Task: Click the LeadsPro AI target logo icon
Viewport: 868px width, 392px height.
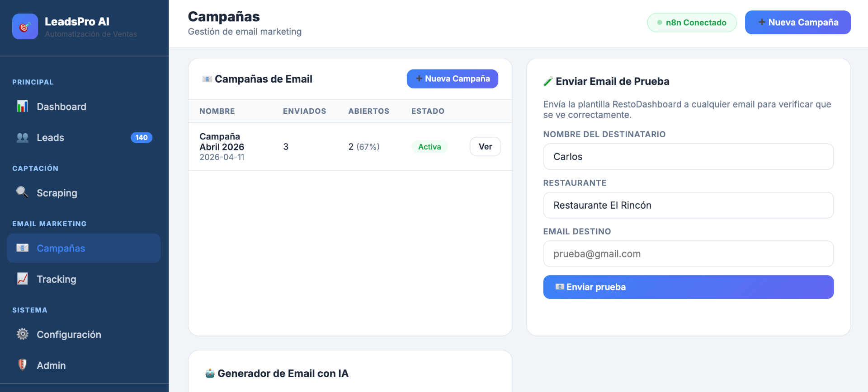Action: tap(25, 27)
